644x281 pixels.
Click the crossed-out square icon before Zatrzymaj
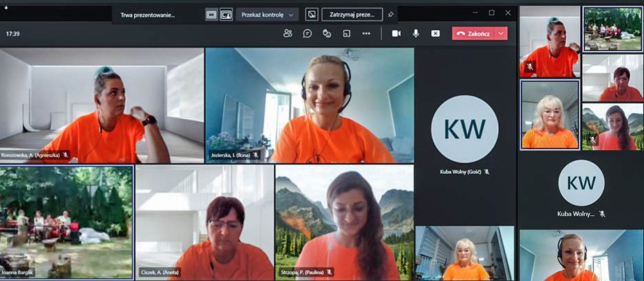coord(312,14)
